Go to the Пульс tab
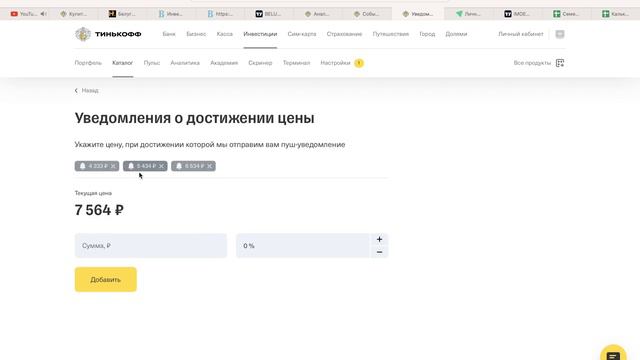Screen dimensions: 640x360 [x=152, y=63]
